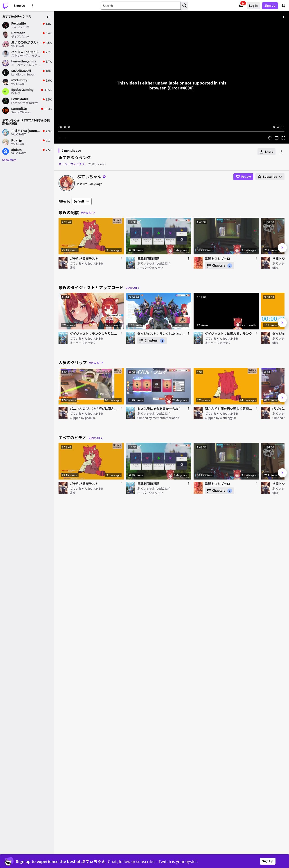
Task: Click the play button in player
Action: click(60, 138)
